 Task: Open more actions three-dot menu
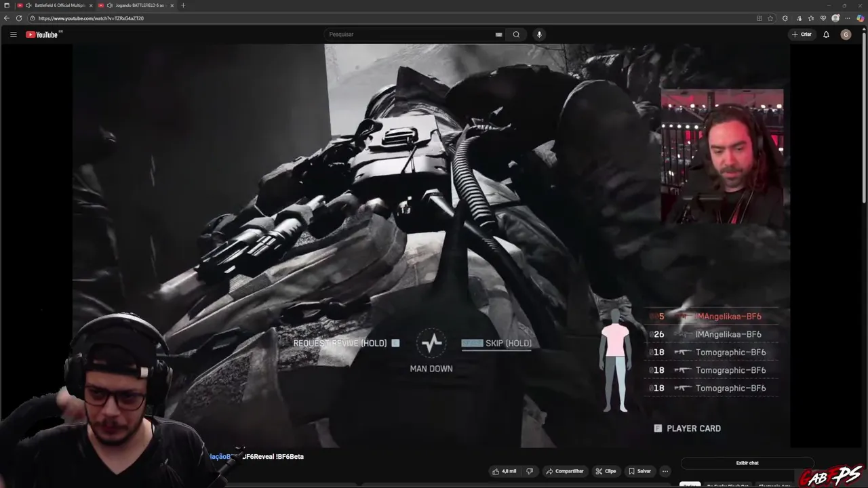click(x=665, y=471)
